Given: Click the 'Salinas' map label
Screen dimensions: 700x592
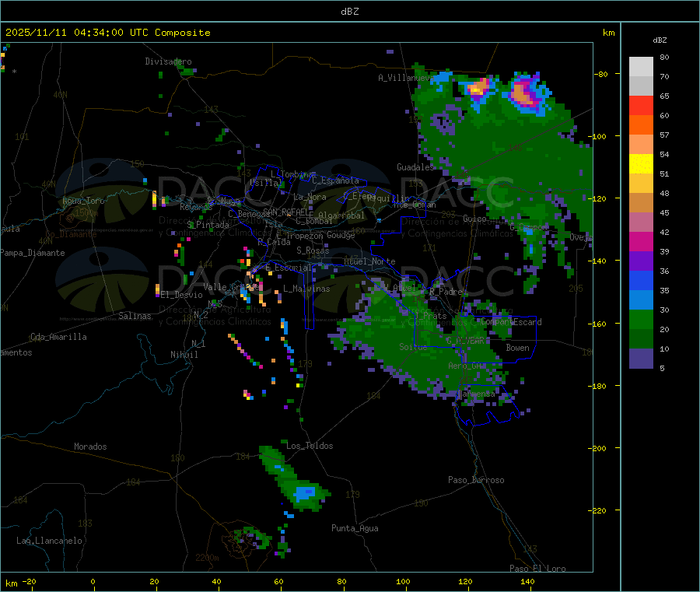Looking at the screenshot, I should pos(135,316).
